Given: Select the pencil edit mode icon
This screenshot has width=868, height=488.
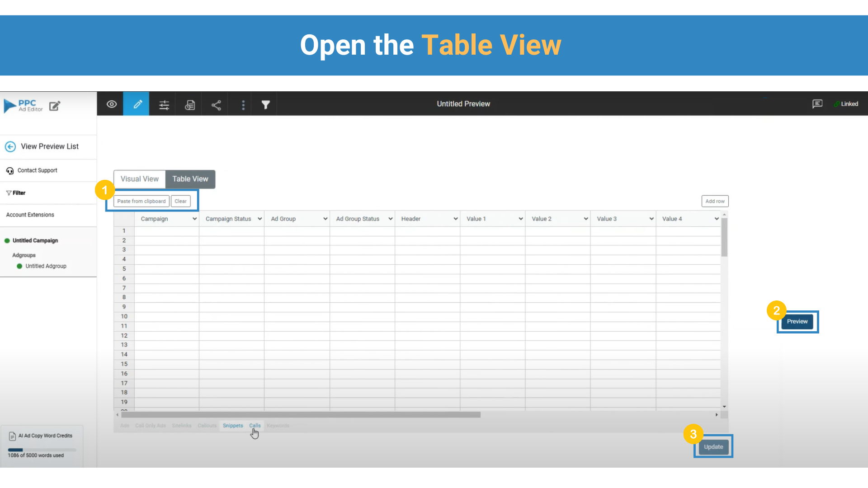Looking at the screenshot, I should [137, 104].
